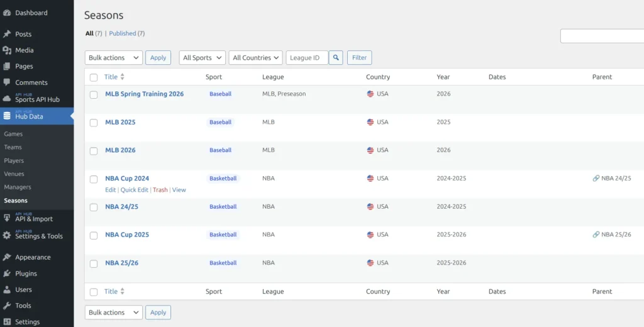Check the NBA 25/26 row checkbox
The image size is (644, 327).
tap(94, 263)
